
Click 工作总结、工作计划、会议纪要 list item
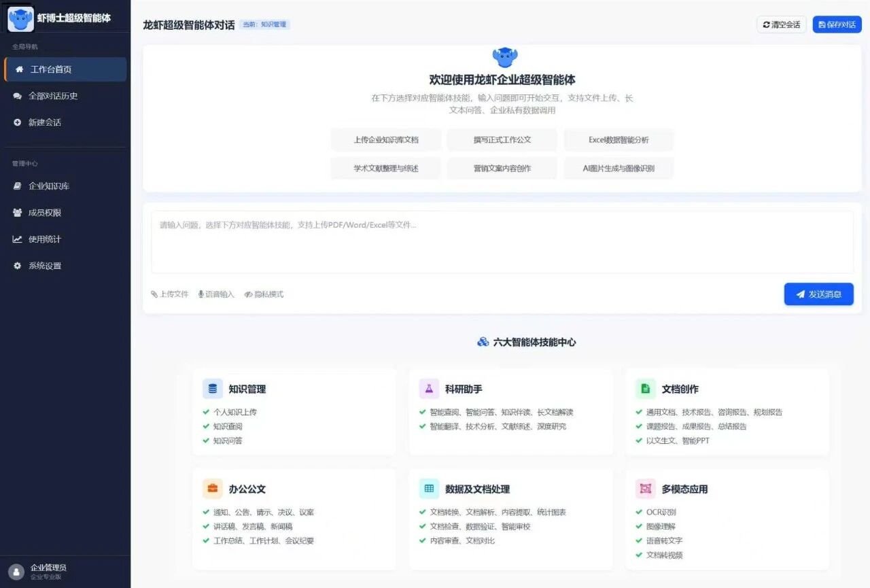[x=264, y=540]
